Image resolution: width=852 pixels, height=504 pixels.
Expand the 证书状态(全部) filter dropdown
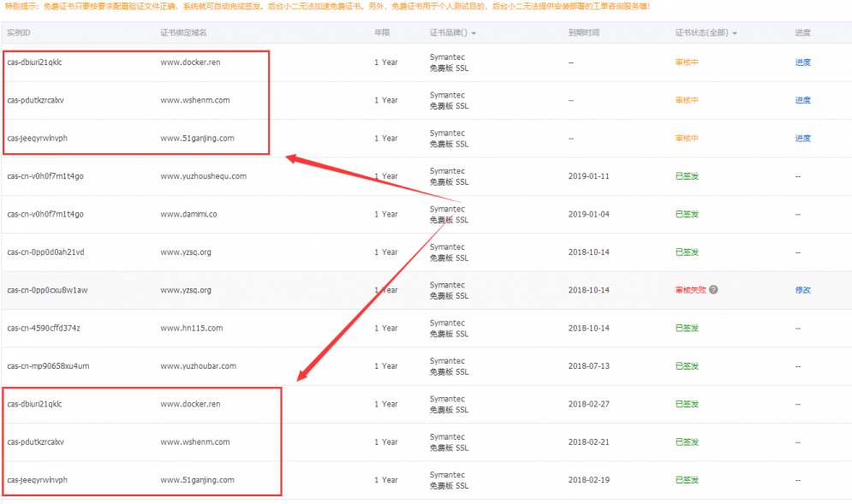click(734, 33)
